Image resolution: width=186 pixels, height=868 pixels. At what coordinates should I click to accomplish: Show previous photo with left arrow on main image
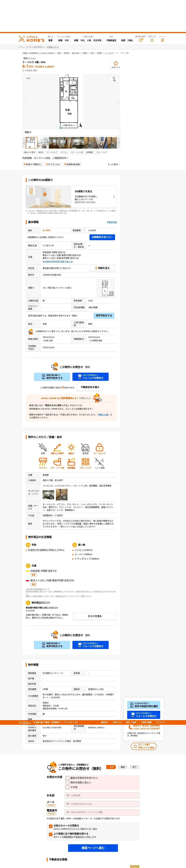click(x=24, y=102)
